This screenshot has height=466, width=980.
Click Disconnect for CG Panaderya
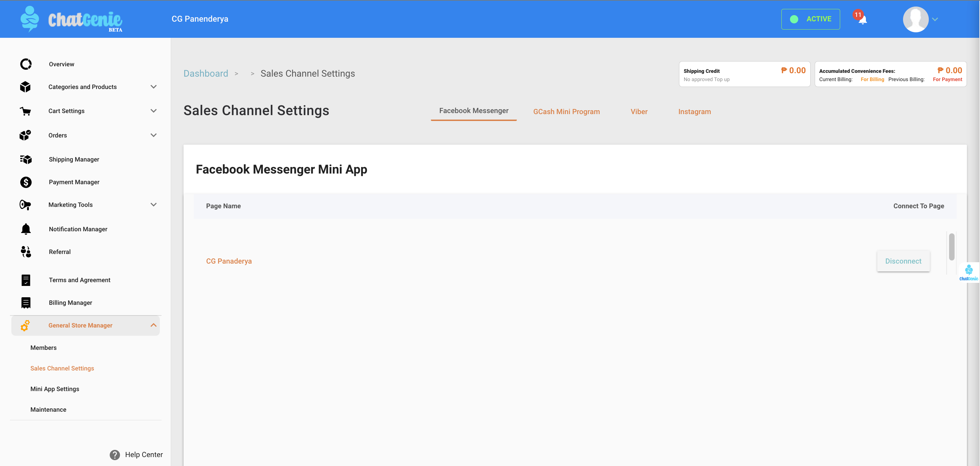tap(903, 261)
